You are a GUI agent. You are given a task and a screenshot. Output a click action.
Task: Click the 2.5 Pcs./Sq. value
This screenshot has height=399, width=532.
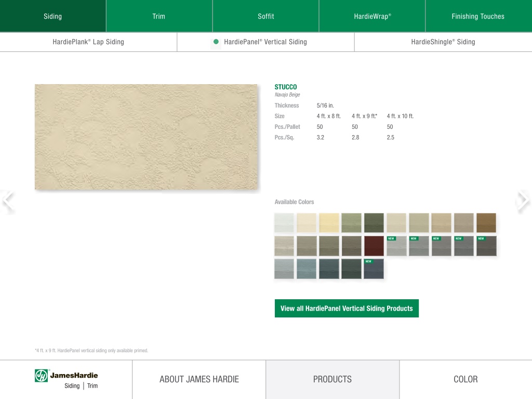click(x=391, y=137)
